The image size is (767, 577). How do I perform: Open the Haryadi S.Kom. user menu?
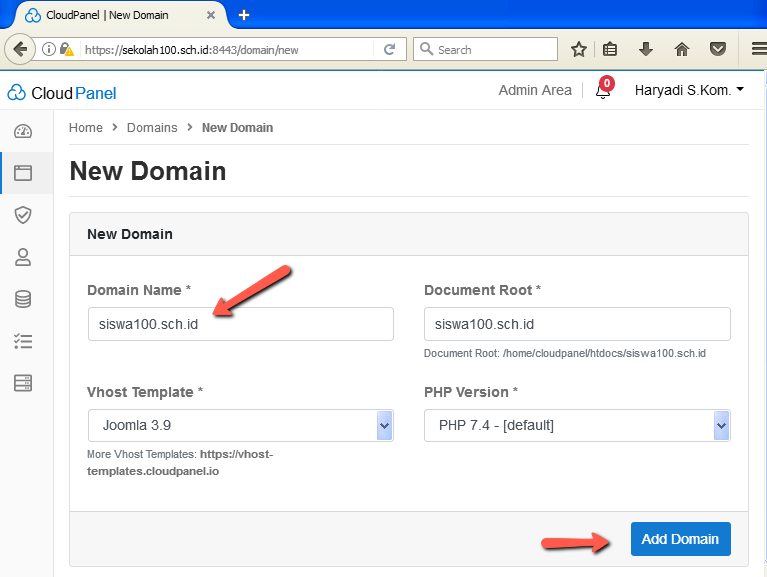coord(689,90)
